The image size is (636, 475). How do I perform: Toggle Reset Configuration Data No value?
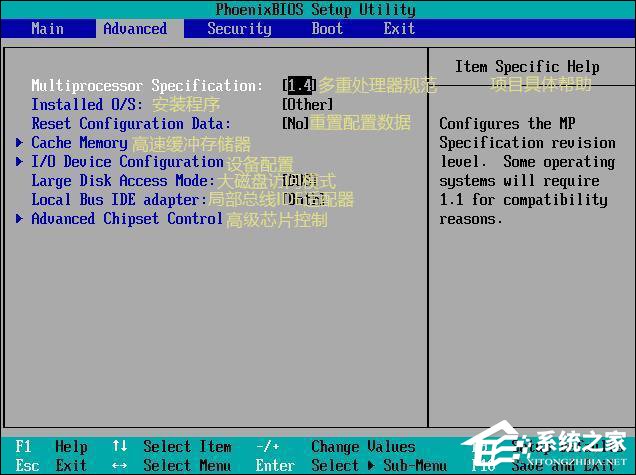coord(295,124)
